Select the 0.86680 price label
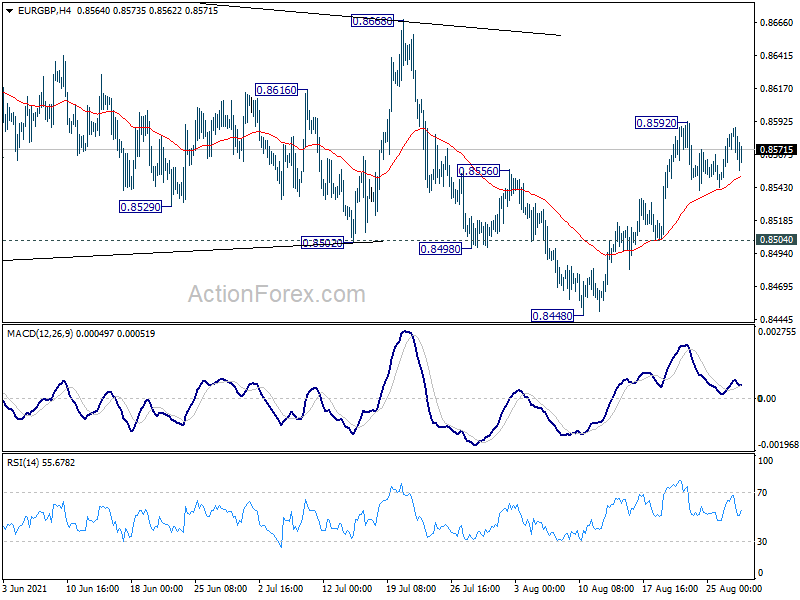This screenshot has height=600, width=800. pos(372,21)
